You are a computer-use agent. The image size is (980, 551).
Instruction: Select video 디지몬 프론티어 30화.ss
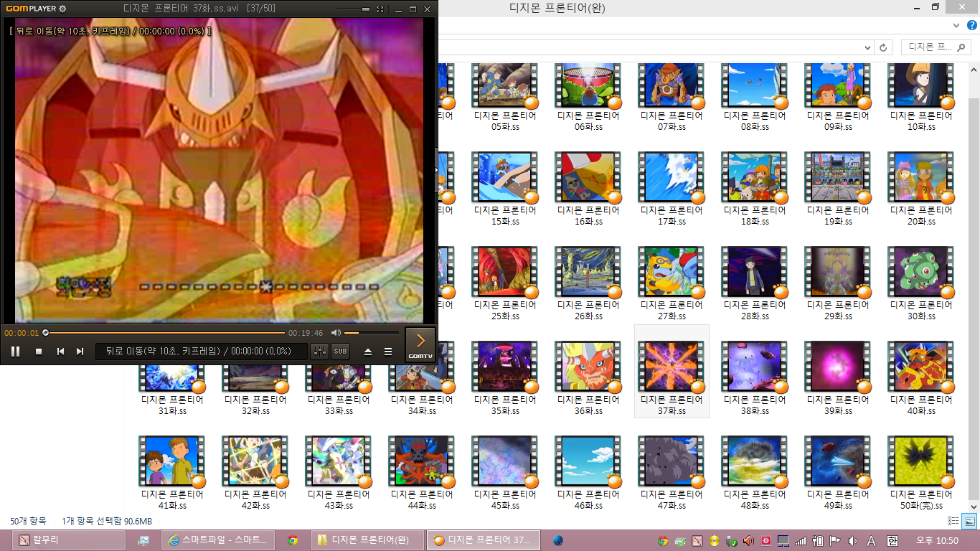tap(921, 283)
